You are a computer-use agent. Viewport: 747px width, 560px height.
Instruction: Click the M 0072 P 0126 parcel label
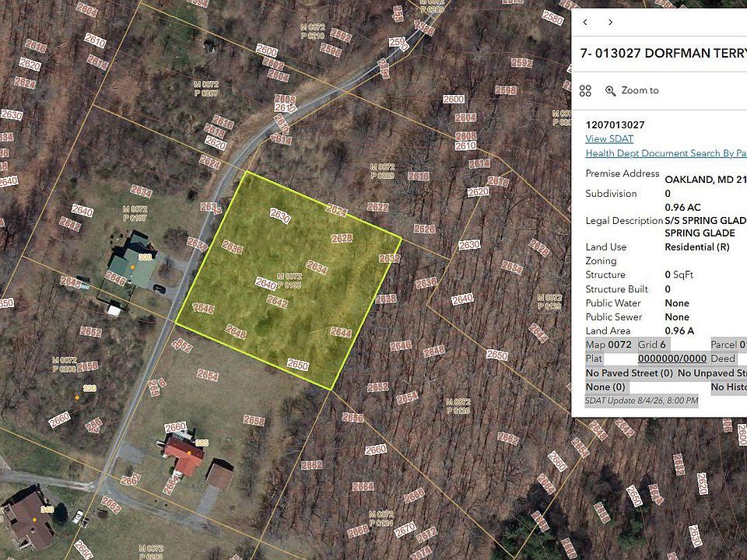[x=458, y=406]
